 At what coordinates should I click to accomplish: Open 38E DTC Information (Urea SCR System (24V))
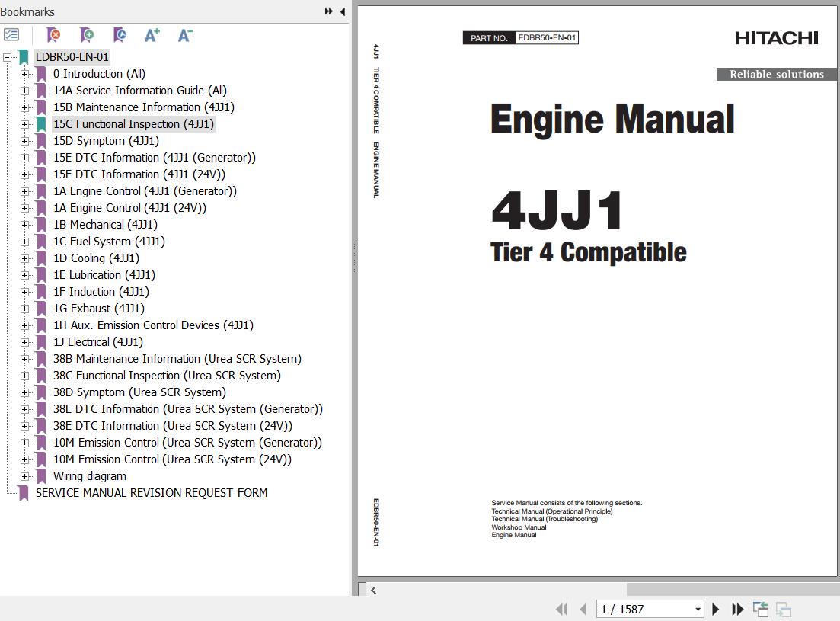coord(173,426)
